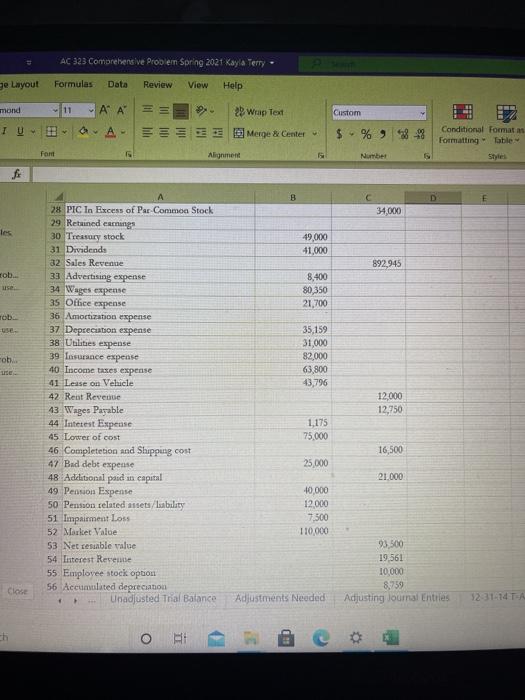Switch to the Unadjusted Trial Balance sheet
This screenshot has height=700, width=525.
pos(163,599)
